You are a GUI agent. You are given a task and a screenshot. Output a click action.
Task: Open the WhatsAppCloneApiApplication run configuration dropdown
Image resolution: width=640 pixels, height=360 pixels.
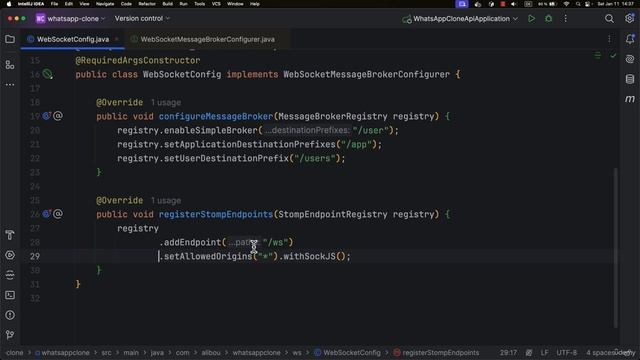point(460,19)
